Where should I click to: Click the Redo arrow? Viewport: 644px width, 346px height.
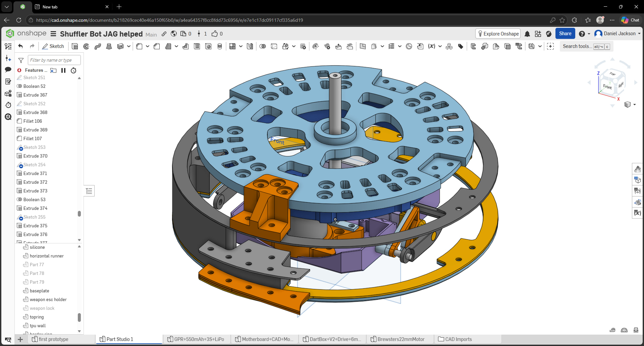(x=32, y=46)
